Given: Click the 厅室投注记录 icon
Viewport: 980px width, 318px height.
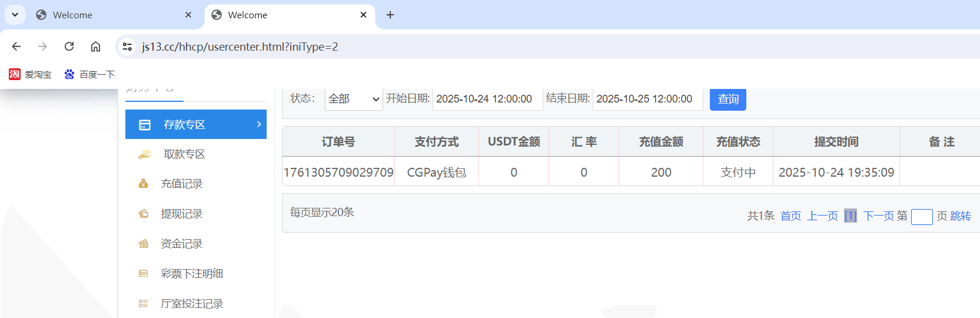Looking at the screenshot, I should coord(143,304).
